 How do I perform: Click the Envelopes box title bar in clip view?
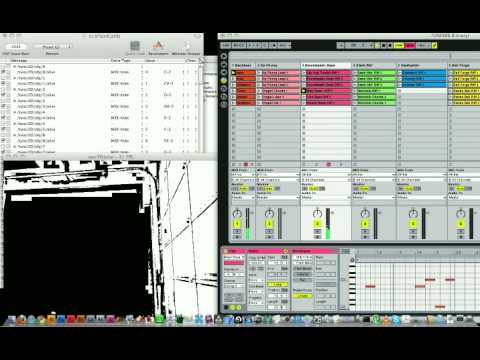coord(314,251)
